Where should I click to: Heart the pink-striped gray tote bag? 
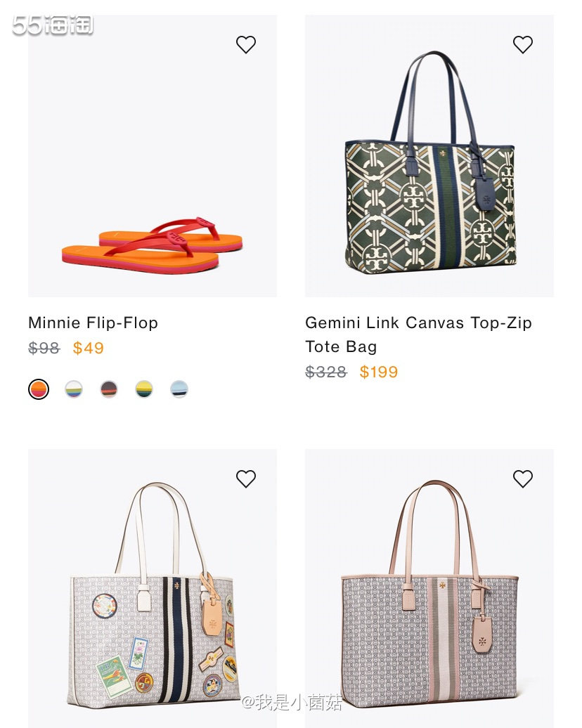click(522, 479)
